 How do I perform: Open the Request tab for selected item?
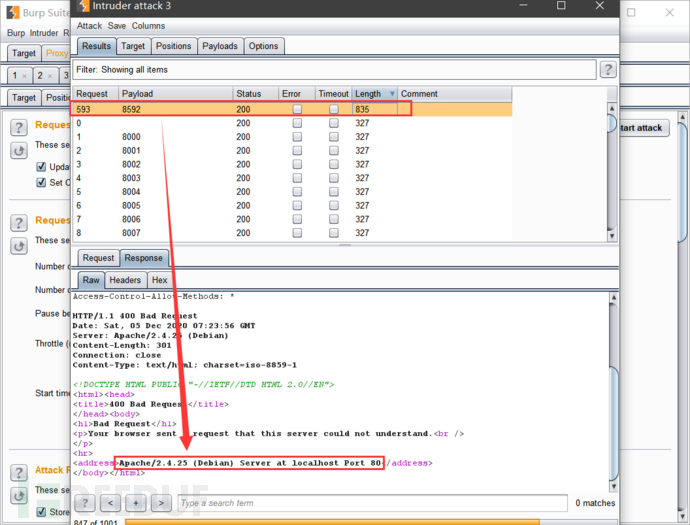coord(98,258)
